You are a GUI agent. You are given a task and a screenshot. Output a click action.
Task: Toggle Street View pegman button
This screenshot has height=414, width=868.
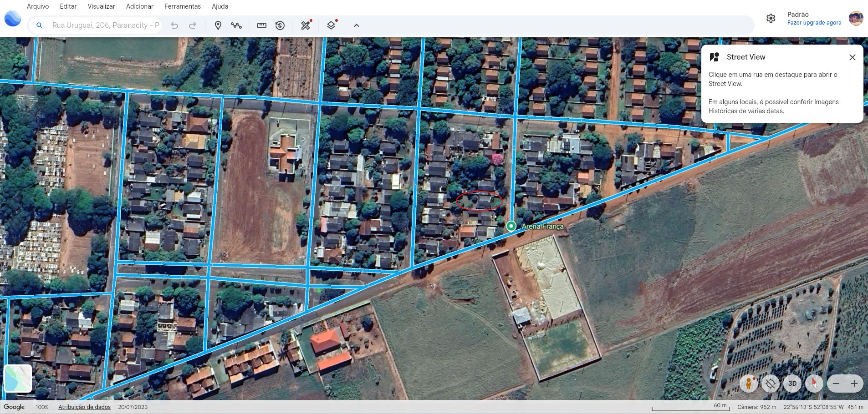[x=748, y=384]
